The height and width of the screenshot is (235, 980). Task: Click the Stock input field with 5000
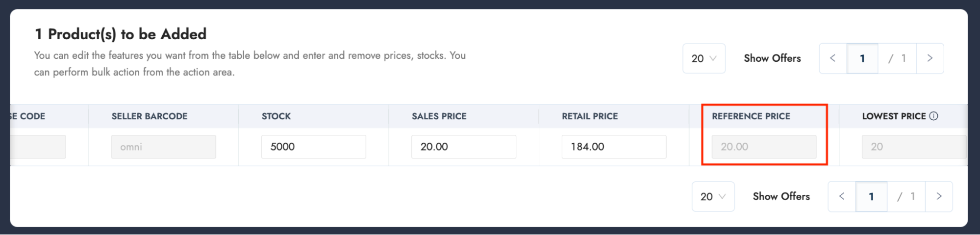click(313, 147)
